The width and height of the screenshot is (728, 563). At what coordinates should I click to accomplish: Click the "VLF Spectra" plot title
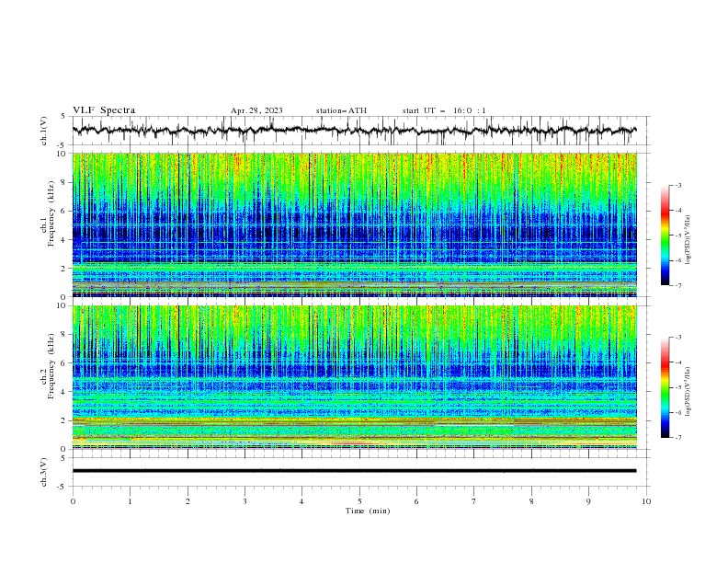104,110
